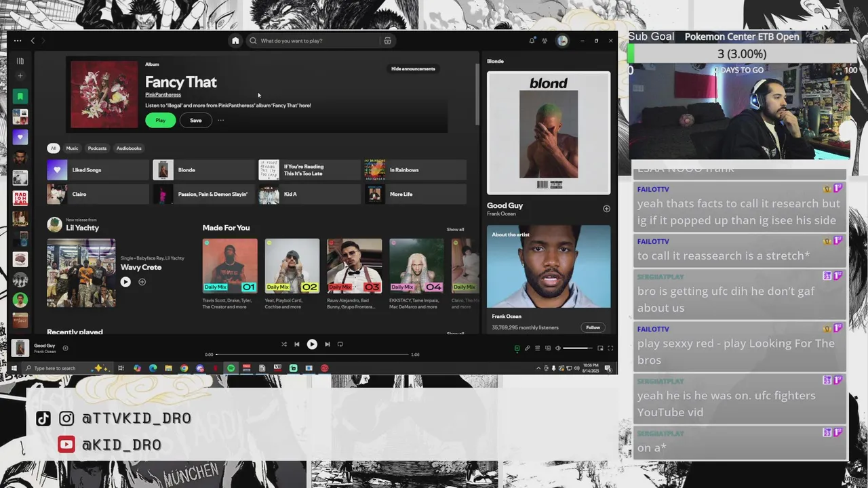Open the blond album artwork in side panel
This screenshot has width=868, height=488.
click(549, 133)
